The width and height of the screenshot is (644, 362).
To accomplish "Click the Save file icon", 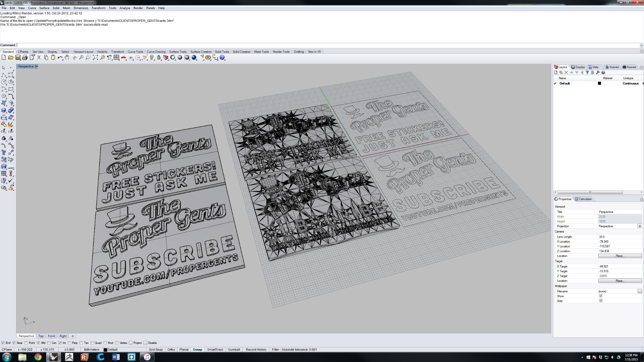I will [18, 58].
